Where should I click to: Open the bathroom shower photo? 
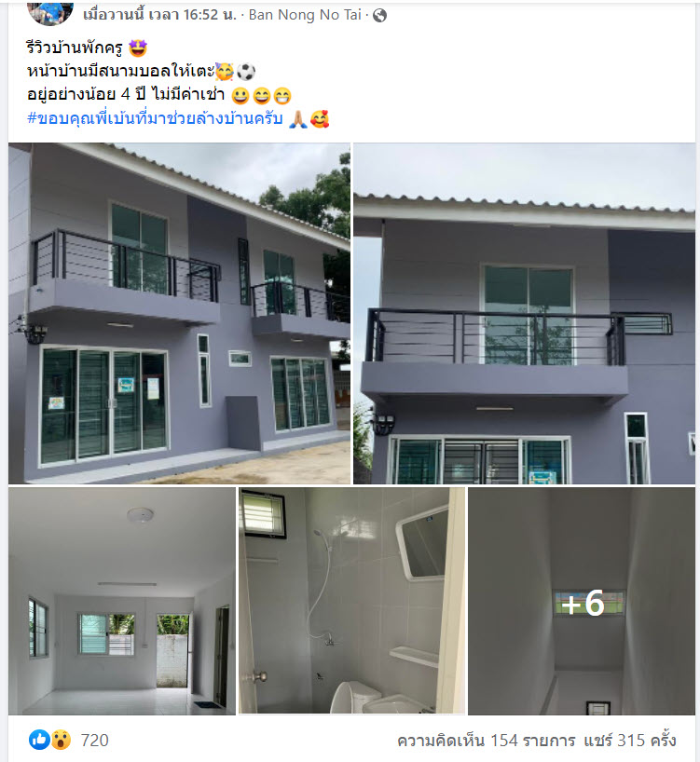(351, 601)
